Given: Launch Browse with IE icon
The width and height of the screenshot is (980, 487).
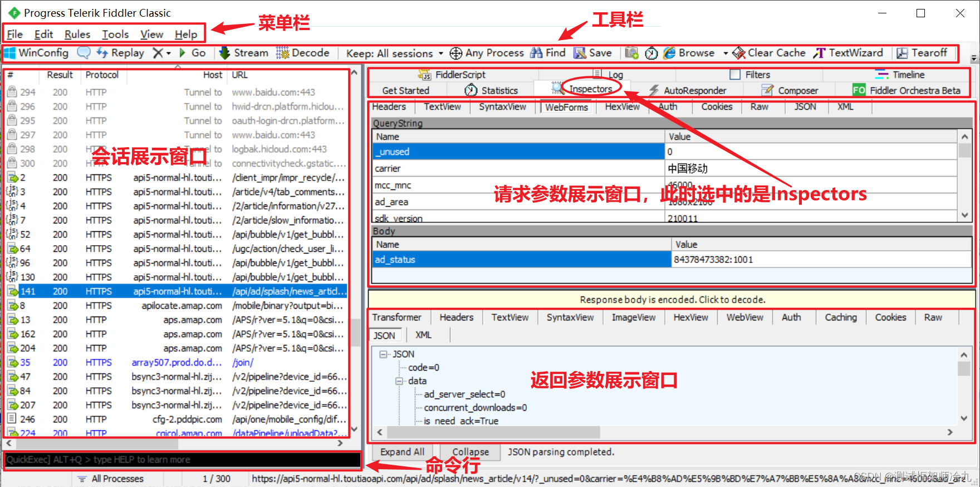Looking at the screenshot, I should 669,53.
